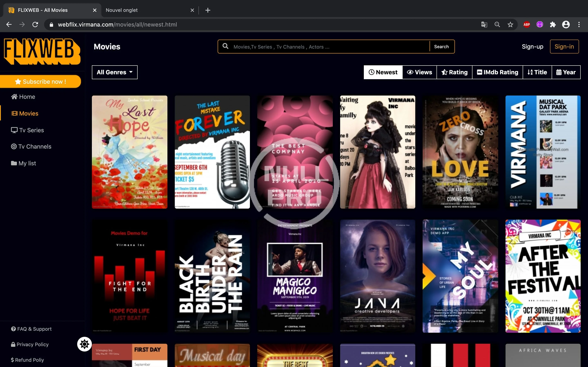Screen dimensions: 588x367
Task: Click the zoom magnifier icon in address bar
Action: [497, 24]
